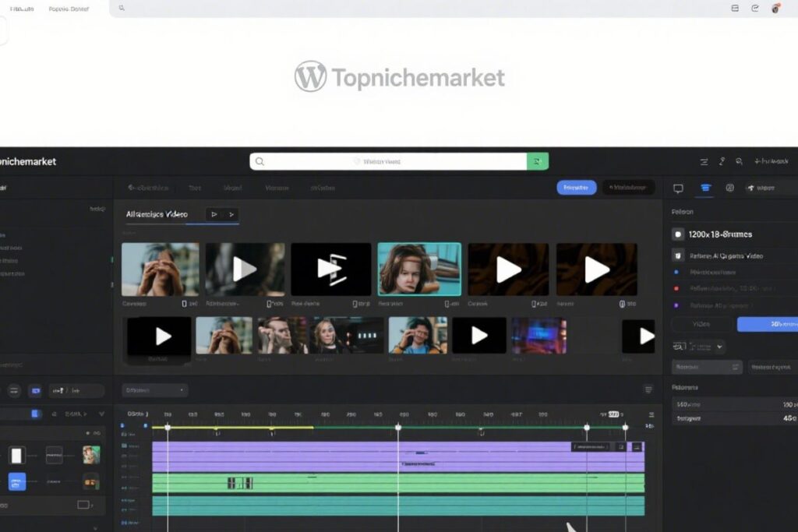Select the white page thumbnail in the left panel
Viewport: 798px width, 532px height.
coord(17,455)
